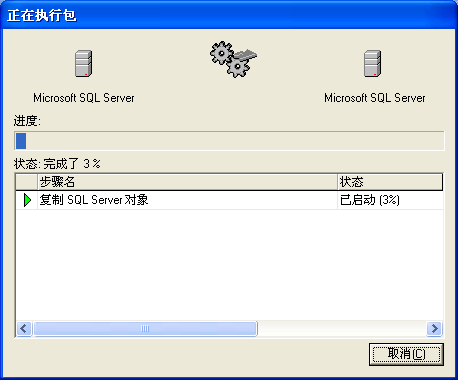Click the right scroll arrow of the step list
This screenshot has height=380, width=458.
click(434, 329)
